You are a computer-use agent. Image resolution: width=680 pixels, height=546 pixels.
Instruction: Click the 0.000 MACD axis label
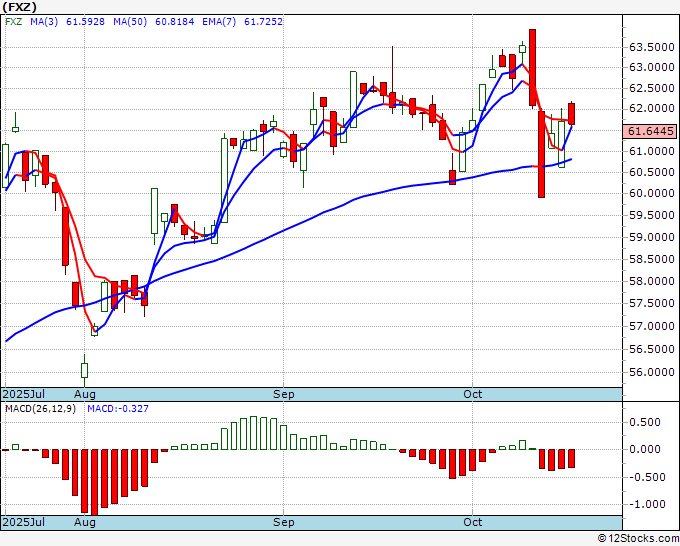646,449
